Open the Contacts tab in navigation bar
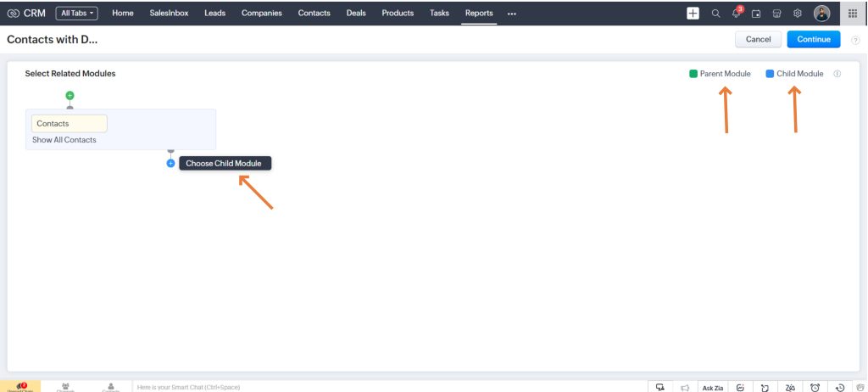Viewport: 868px width, 392px height. coord(314,14)
